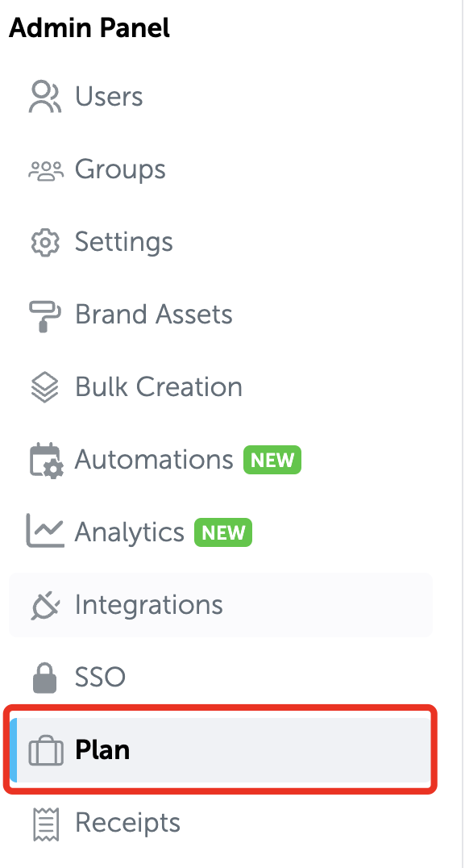The image size is (465, 868).
Task: Click the Groups icon
Action: click(x=45, y=169)
